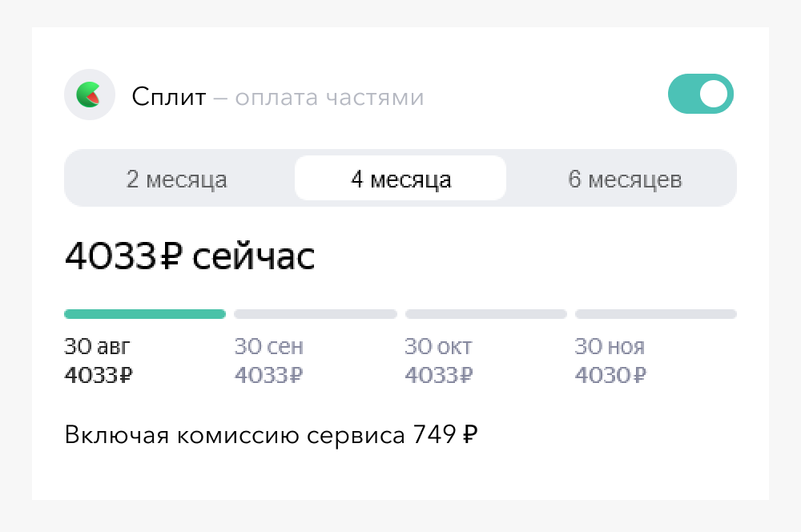Click the third gray progress segment
The image size is (801, 532).
coord(486,314)
